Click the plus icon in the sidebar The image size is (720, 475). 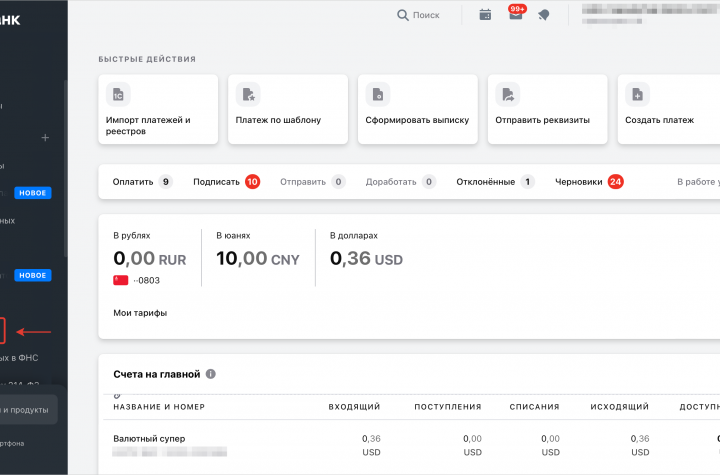coord(45,137)
